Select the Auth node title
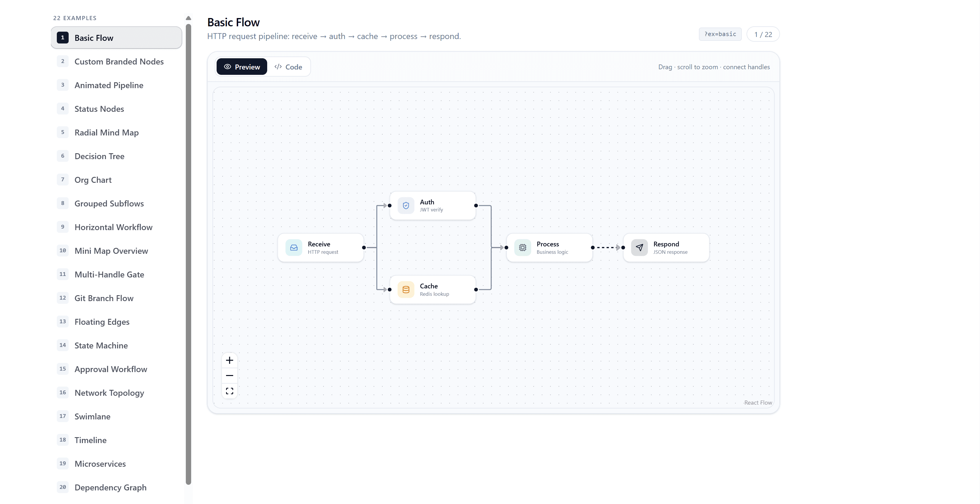980x504 pixels. click(427, 202)
